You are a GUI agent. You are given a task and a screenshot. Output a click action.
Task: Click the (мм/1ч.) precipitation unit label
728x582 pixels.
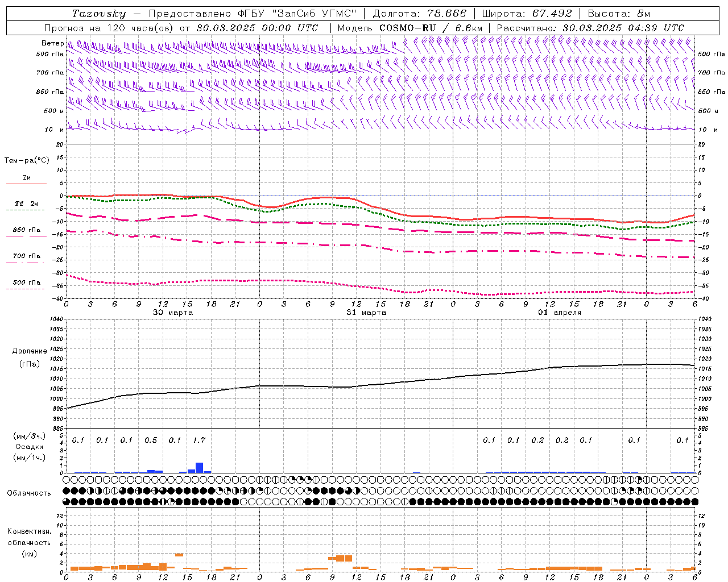click(29, 458)
